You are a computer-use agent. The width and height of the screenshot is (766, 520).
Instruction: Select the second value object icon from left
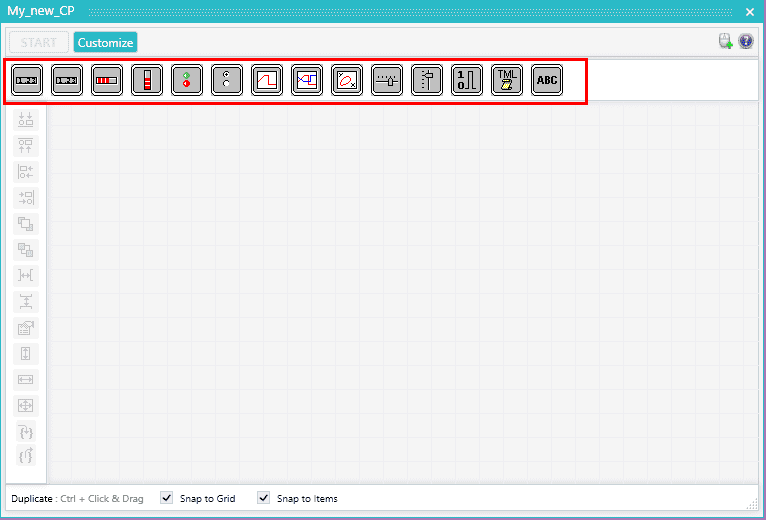67,80
